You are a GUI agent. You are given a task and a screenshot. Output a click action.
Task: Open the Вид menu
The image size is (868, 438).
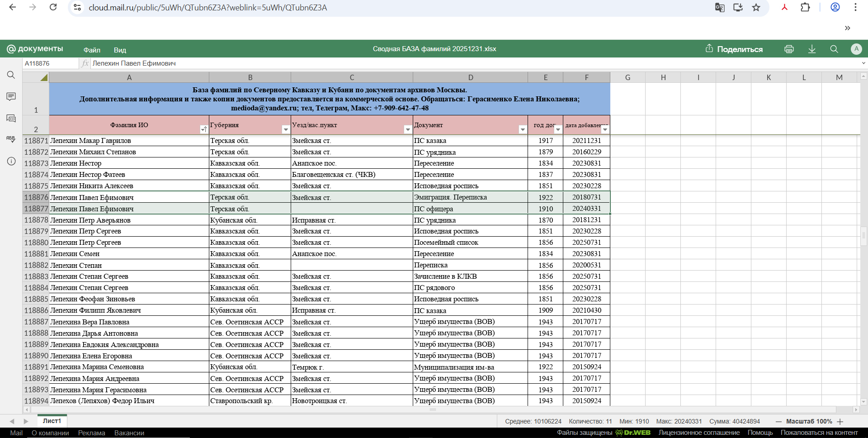point(120,50)
